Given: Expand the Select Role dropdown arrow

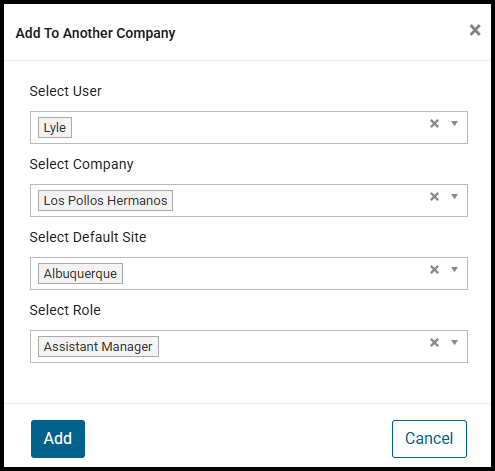Looking at the screenshot, I should 454,342.
